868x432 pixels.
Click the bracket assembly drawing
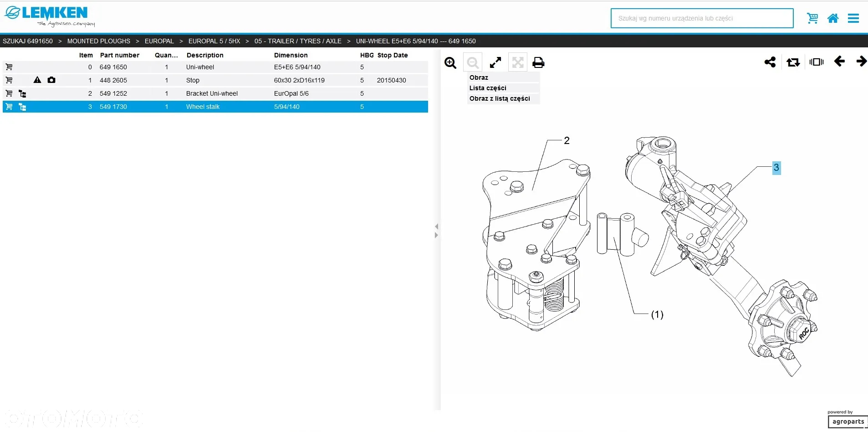[536, 245]
